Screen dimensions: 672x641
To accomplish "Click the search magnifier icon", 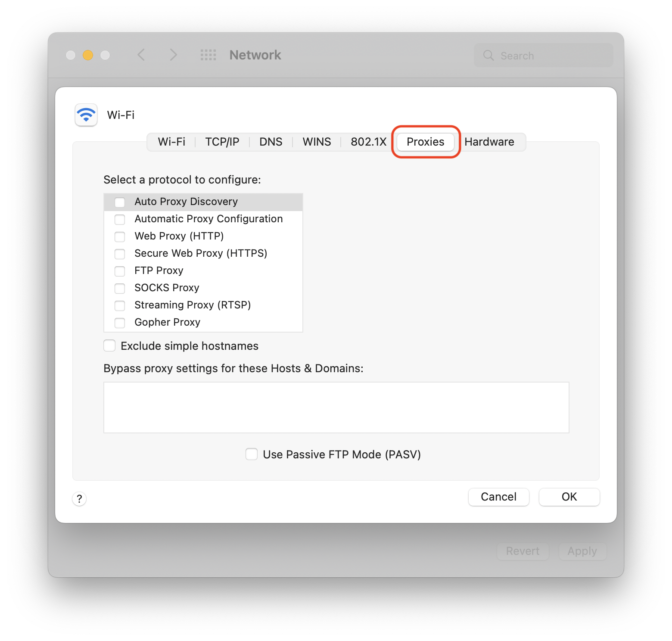I will pyautogui.click(x=488, y=55).
